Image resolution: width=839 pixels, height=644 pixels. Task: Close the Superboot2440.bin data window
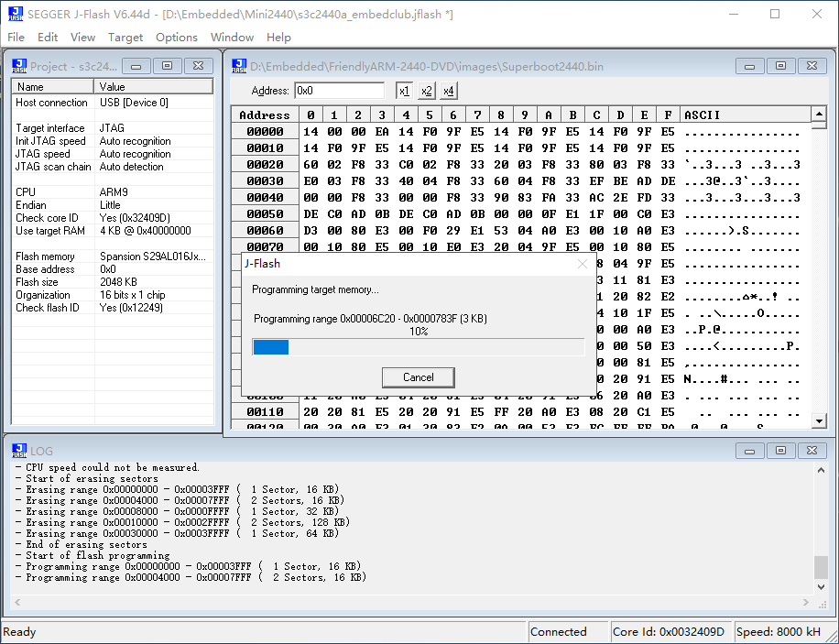pyautogui.click(x=812, y=66)
